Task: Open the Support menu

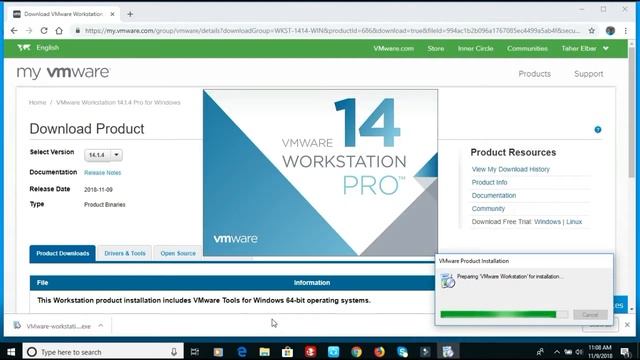Action: (588, 74)
